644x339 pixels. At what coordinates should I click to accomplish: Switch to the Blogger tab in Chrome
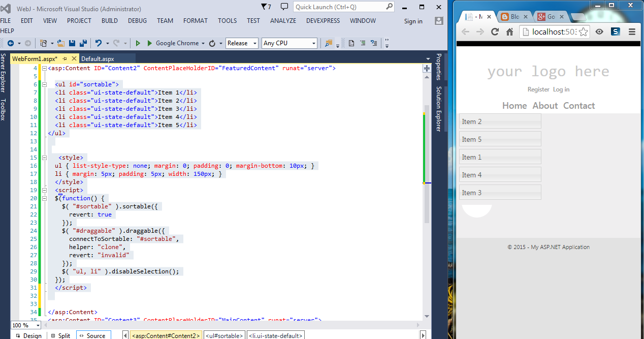click(514, 17)
